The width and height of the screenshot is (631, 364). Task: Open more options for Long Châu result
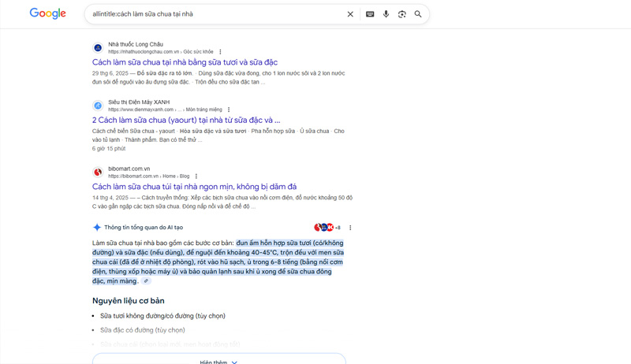tap(220, 52)
